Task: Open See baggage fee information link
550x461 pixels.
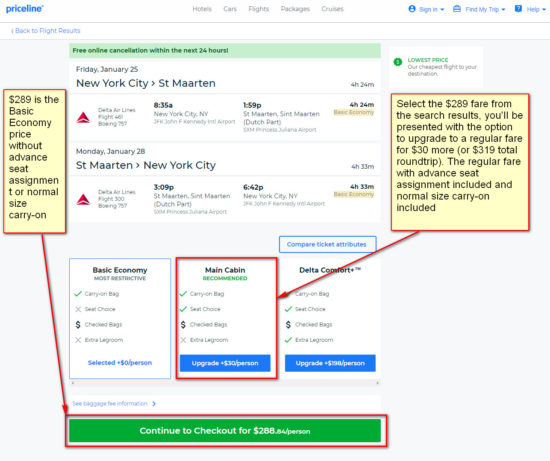Action: [110, 403]
